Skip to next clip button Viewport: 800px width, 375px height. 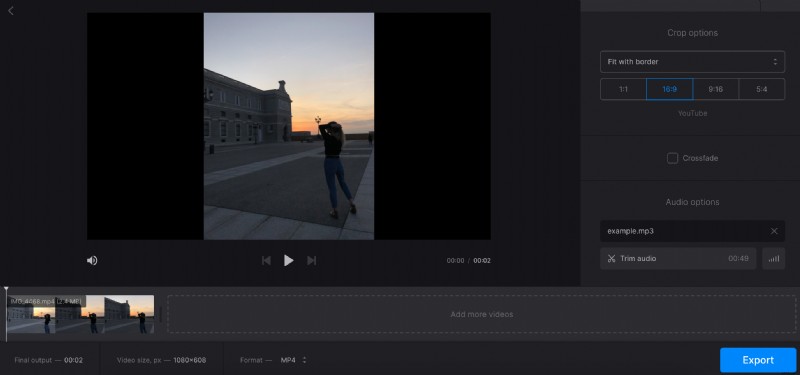[x=311, y=261]
